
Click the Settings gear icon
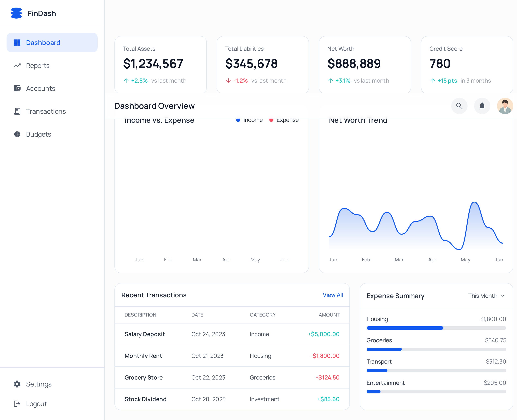[x=17, y=384]
